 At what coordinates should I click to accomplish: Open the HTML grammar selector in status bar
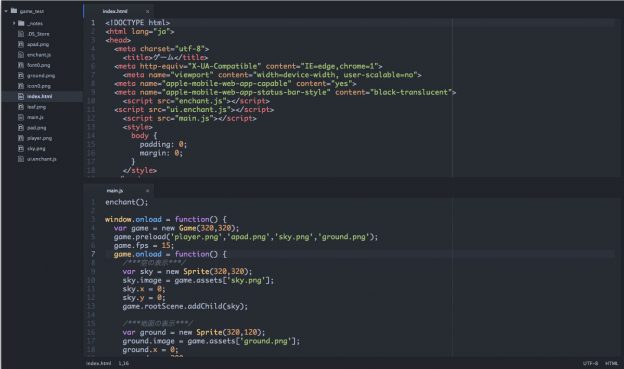612,363
